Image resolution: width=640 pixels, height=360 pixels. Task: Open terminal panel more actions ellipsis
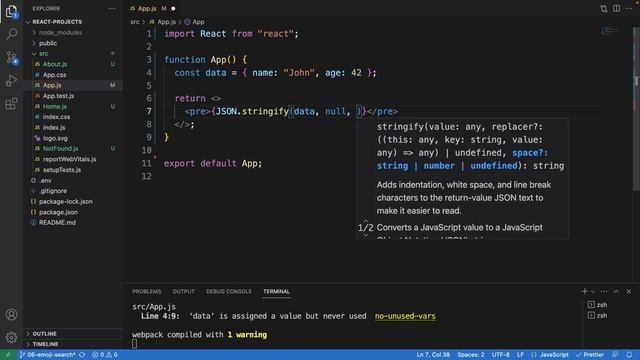(604, 291)
